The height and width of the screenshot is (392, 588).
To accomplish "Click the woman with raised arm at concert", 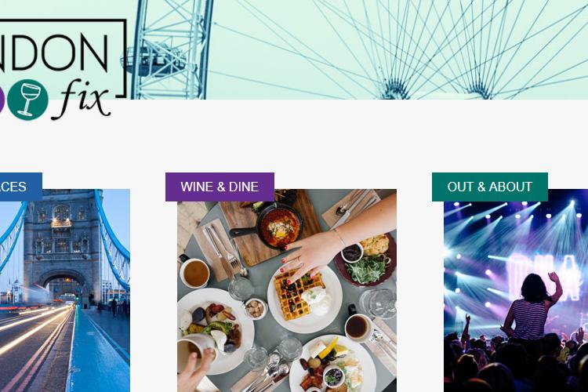I will point(532,306).
